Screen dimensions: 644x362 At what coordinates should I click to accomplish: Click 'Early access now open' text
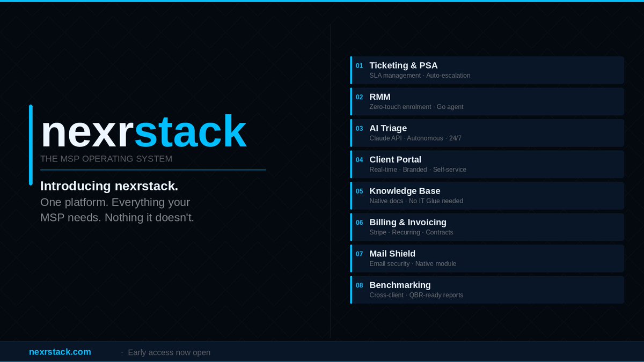click(169, 352)
